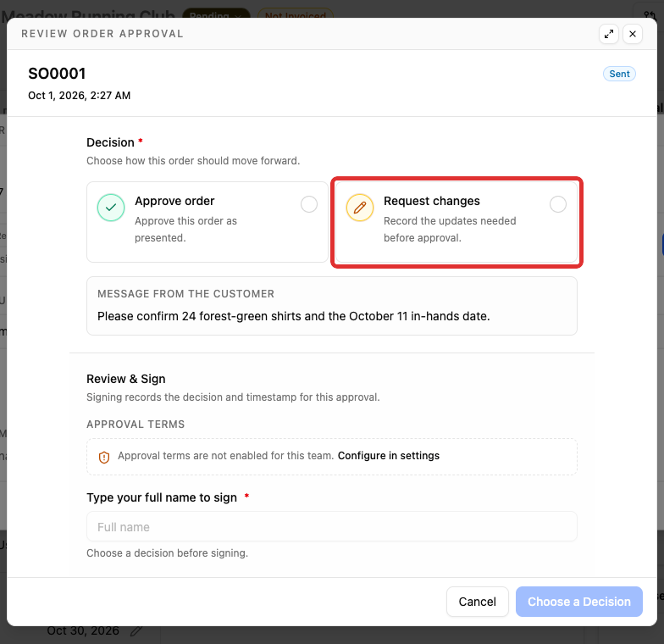Click the Approve order card title
Image resolution: width=664 pixels, height=644 pixels.
(174, 201)
